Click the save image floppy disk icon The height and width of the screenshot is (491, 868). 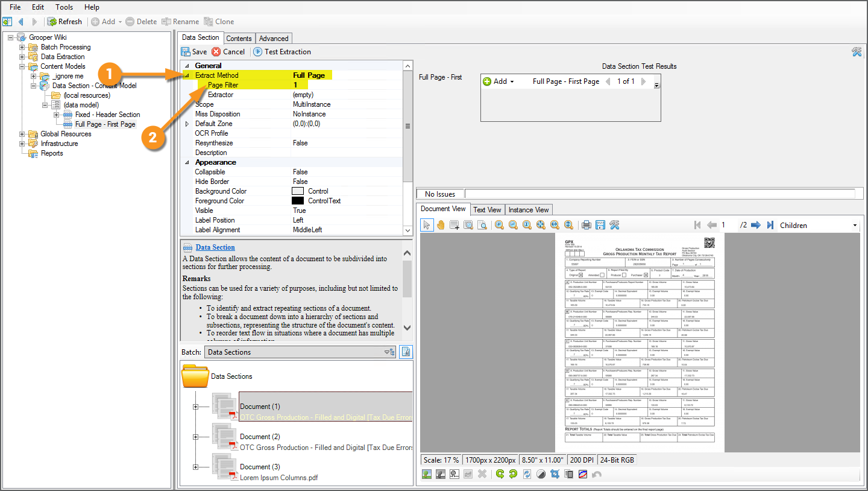pyautogui.click(x=600, y=225)
